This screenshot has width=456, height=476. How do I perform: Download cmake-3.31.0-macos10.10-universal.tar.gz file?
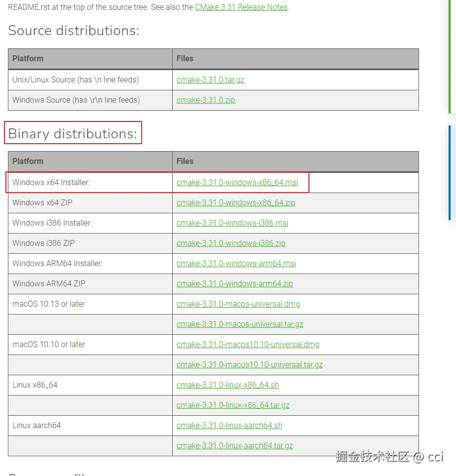pos(249,364)
